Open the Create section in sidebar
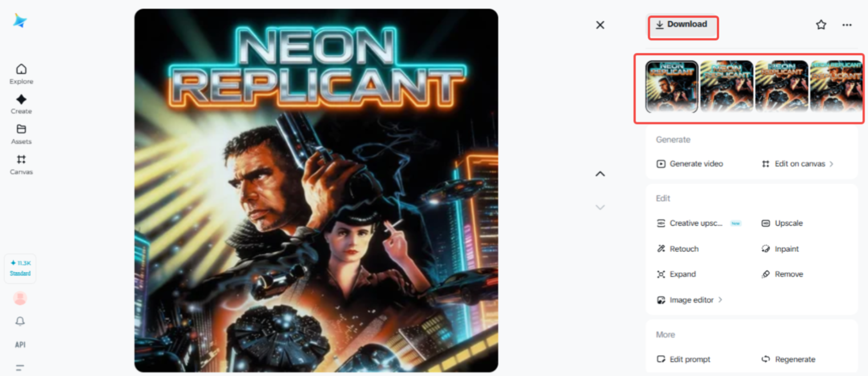Image resolution: width=868 pixels, height=376 pixels. click(21, 104)
